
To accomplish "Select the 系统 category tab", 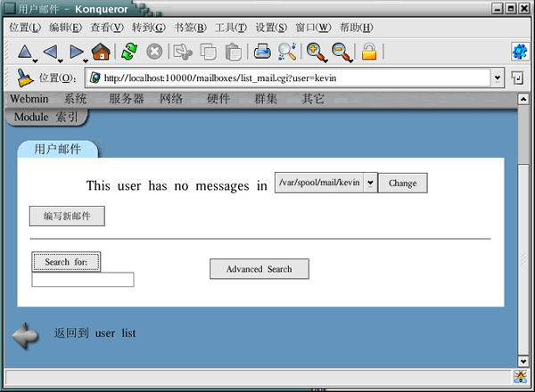I will coord(76,99).
